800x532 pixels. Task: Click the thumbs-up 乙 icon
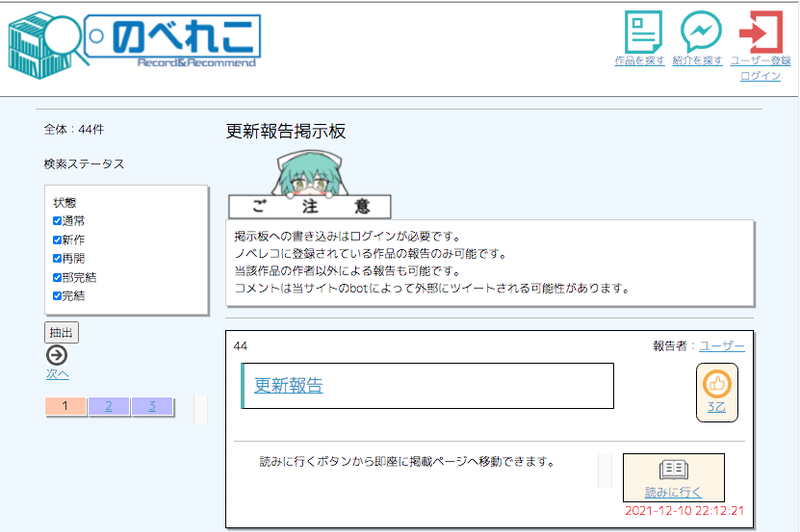point(717,384)
